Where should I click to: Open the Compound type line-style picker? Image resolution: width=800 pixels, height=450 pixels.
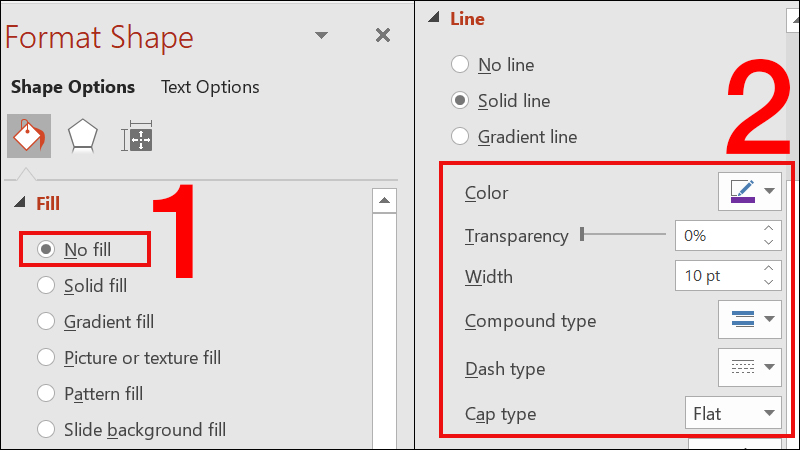749,320
